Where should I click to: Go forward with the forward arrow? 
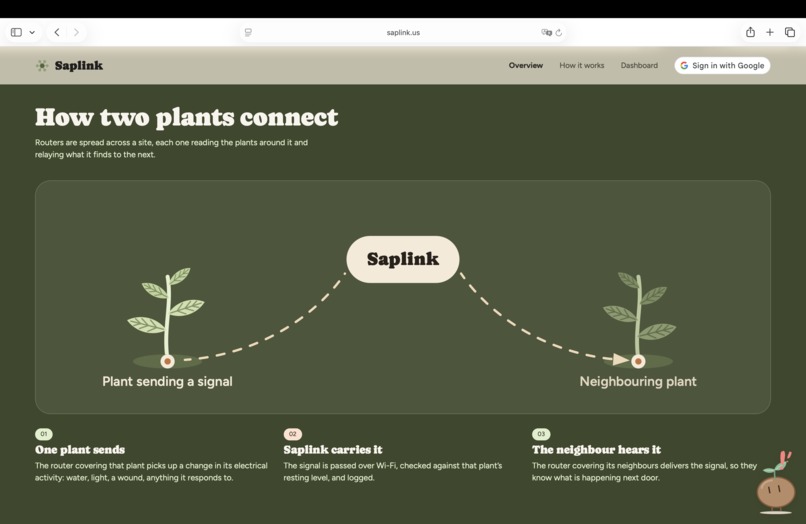(76, 32)
